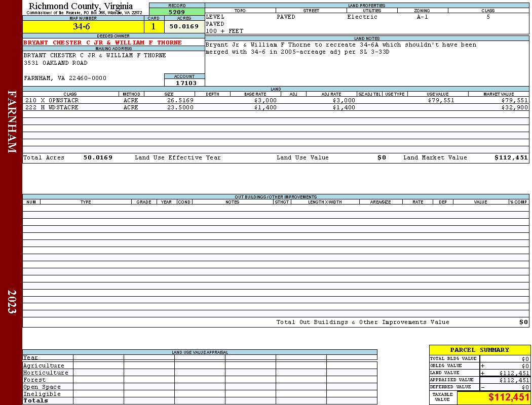Click Richmond County, Virginia title
This screenshot has width=532, height=405.
pos(81,6)
